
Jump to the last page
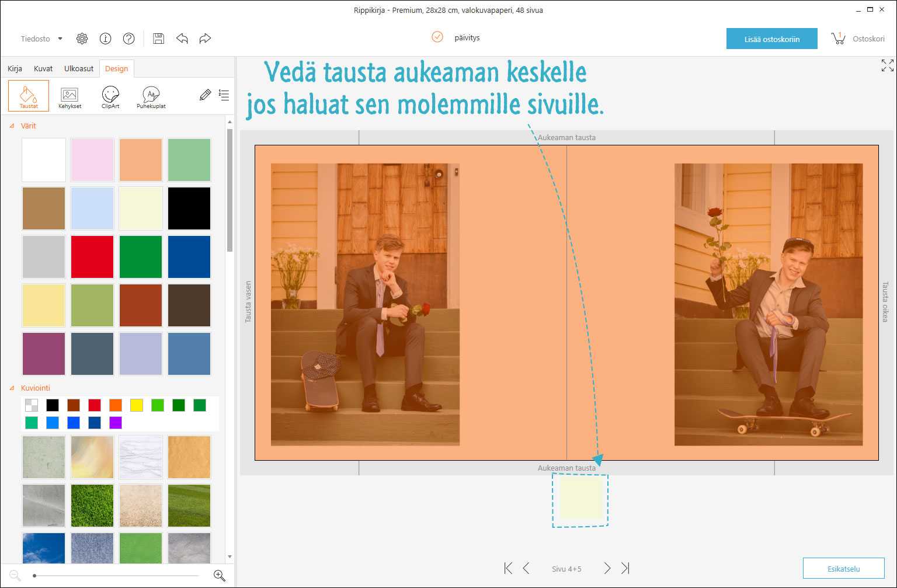625,568
